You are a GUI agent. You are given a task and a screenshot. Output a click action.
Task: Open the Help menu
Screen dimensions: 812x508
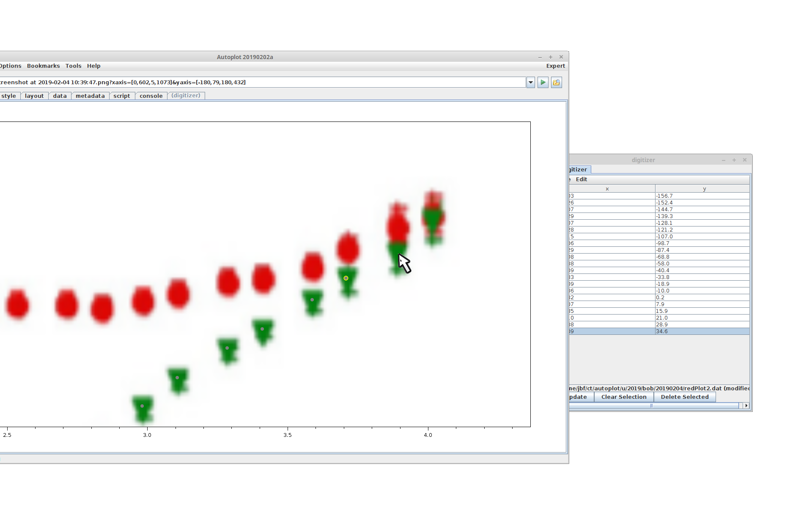coord(93,66)
